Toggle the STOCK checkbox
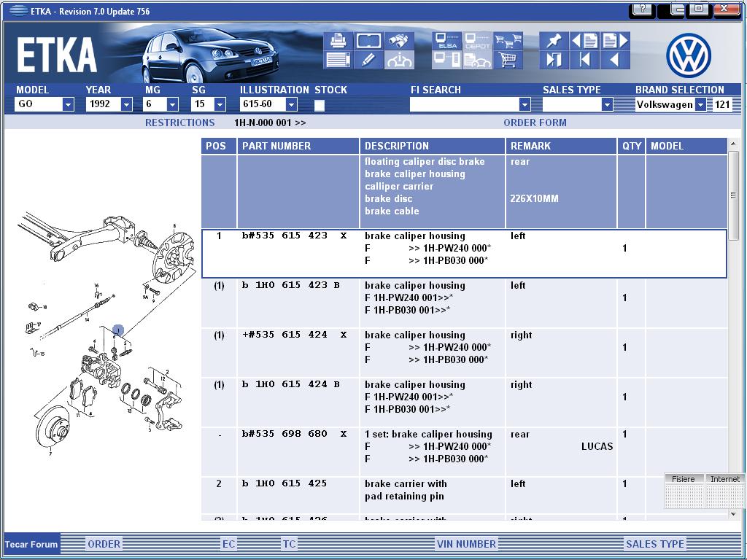 click(320, 105)
